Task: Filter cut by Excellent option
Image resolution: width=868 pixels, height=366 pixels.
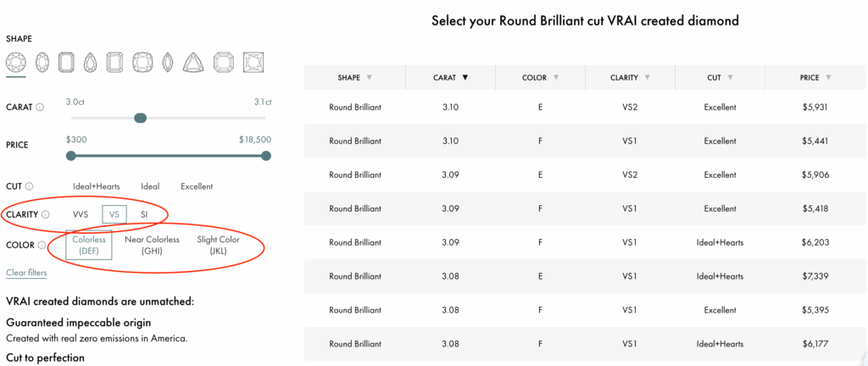Action: click(x=197, y=186)
